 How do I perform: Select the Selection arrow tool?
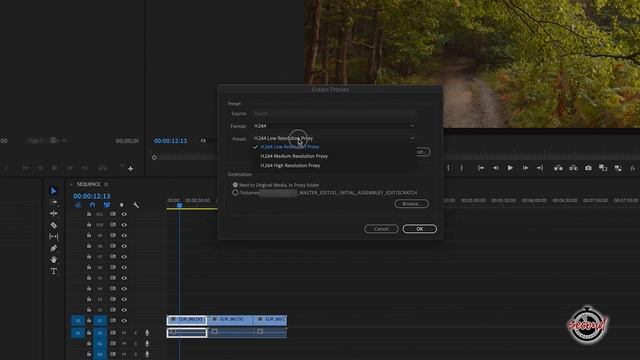[x=53, y=191]
